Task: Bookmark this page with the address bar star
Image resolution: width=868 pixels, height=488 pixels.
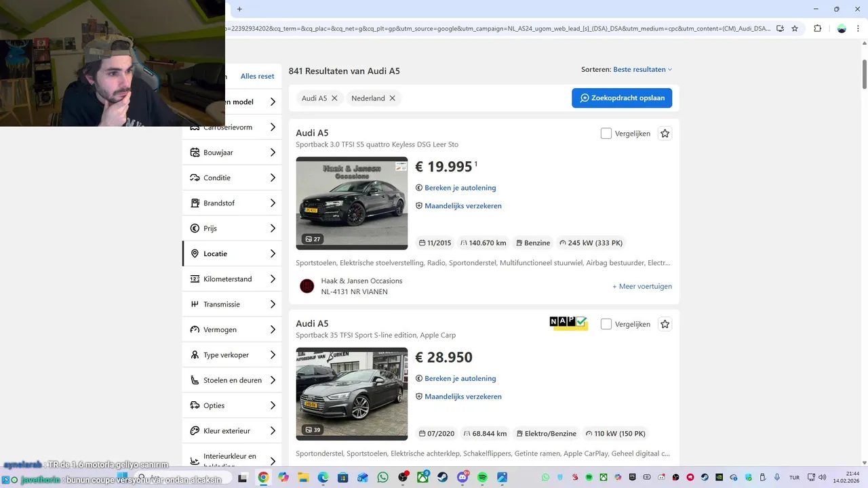Action: click(x=795, y=28)
